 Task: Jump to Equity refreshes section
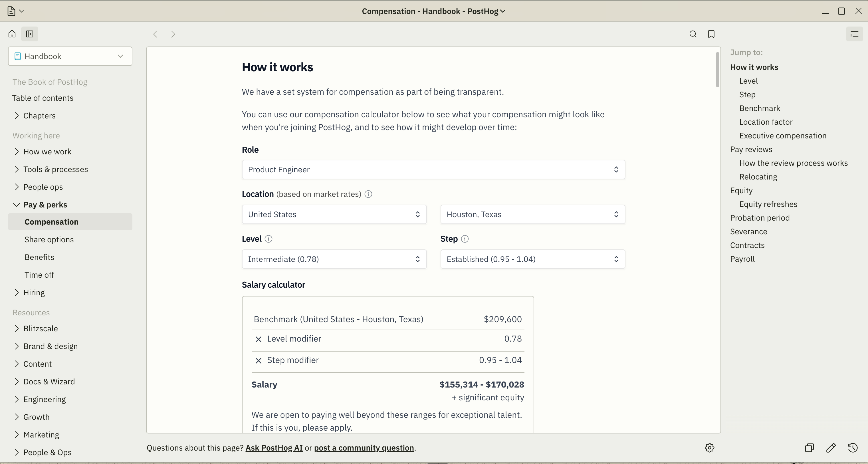768,204
